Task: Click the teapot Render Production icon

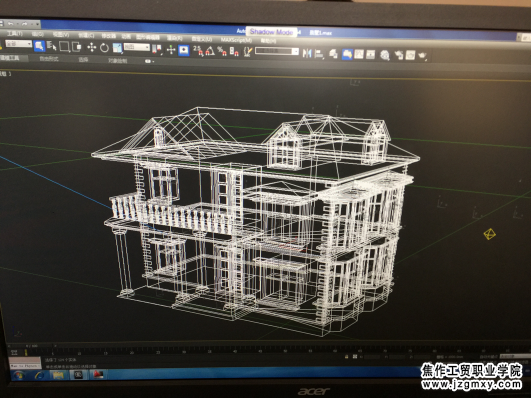Action: click(422, 55)
